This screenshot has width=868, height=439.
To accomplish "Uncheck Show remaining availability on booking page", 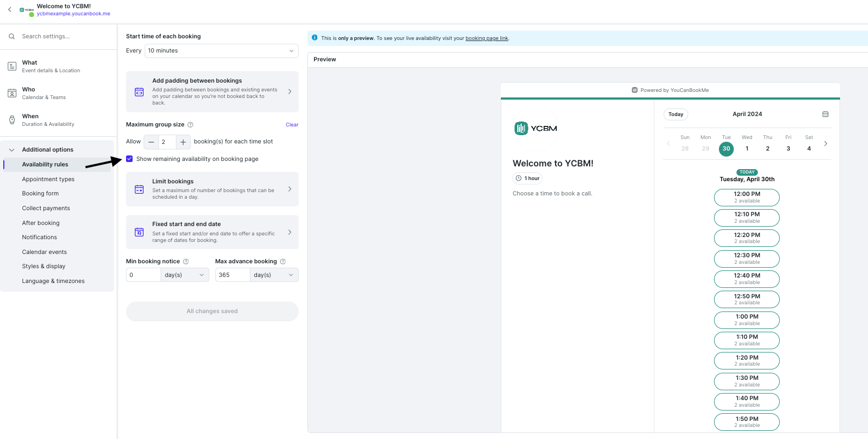I will (x=130, y=159).
